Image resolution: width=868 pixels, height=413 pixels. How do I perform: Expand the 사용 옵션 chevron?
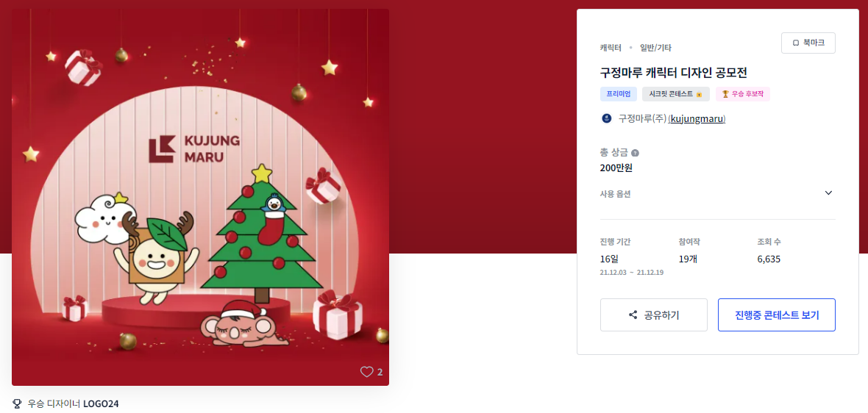pos(828,193)
